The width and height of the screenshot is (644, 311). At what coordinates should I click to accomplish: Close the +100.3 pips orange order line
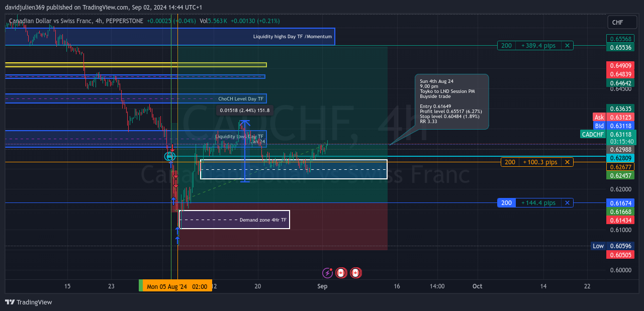(567, 162)
